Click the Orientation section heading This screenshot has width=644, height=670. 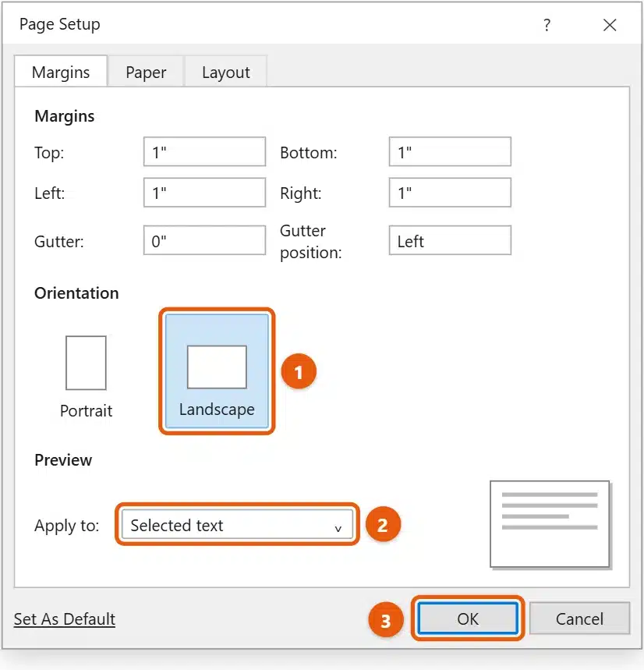coord(76,293)
